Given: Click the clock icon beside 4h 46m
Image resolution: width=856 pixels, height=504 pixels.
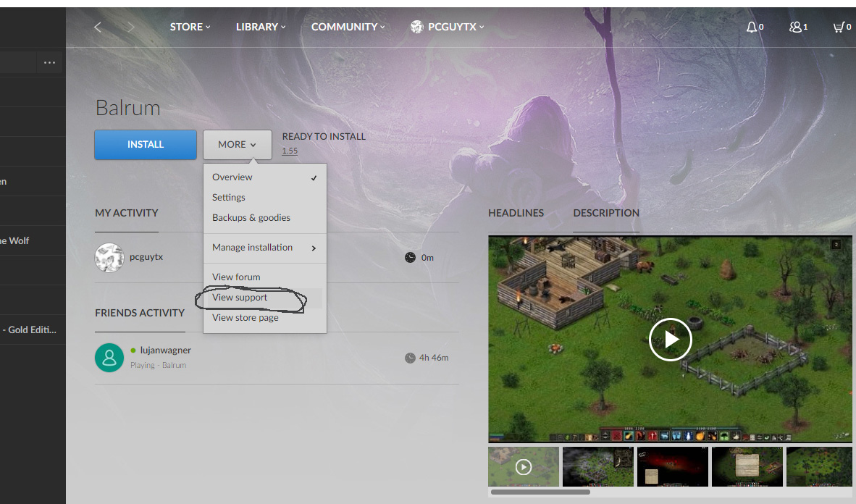Looking at the screenshot, I should pyautogui.click(x=410, y=358).
